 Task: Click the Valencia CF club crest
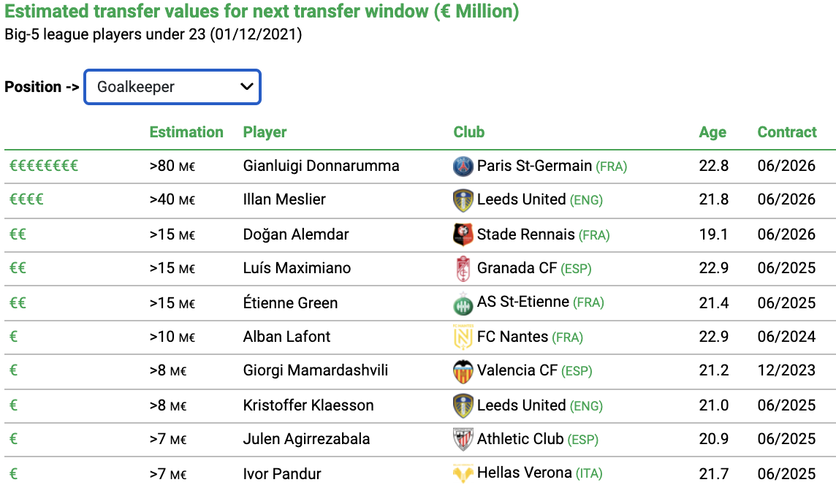coord(463,371)
